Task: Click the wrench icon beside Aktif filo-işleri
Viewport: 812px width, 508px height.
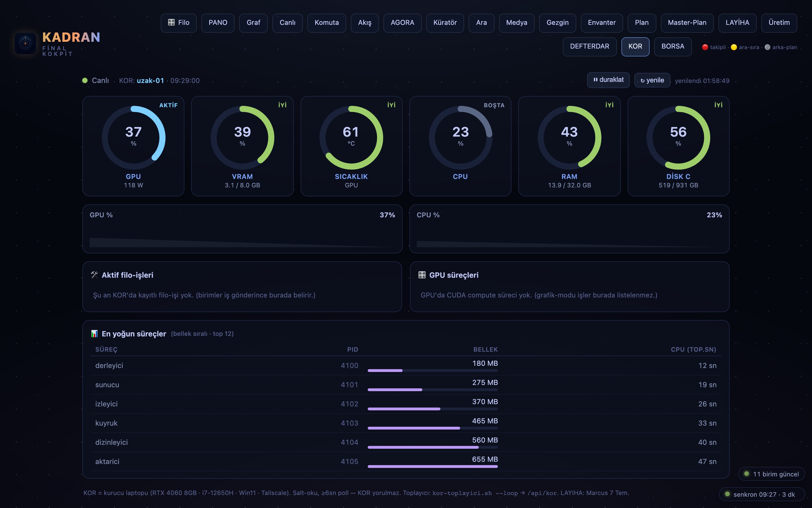Action: (x=94, y=275)
